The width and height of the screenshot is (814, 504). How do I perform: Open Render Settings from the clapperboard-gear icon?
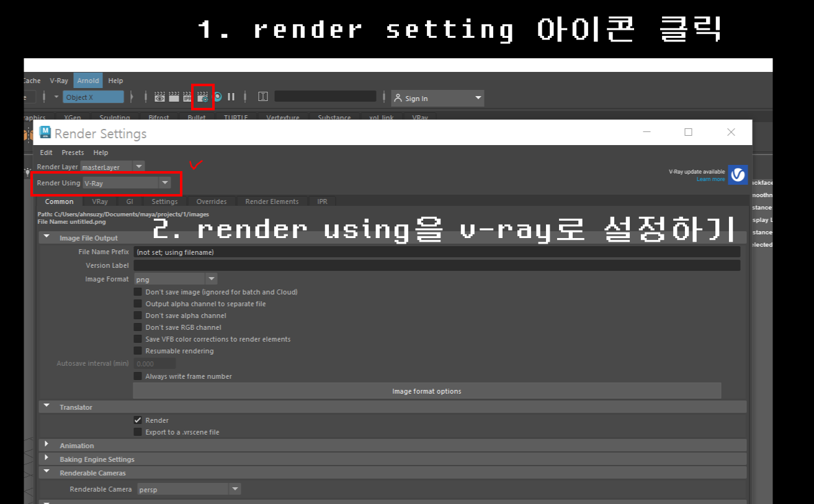[x=202, y=97]
